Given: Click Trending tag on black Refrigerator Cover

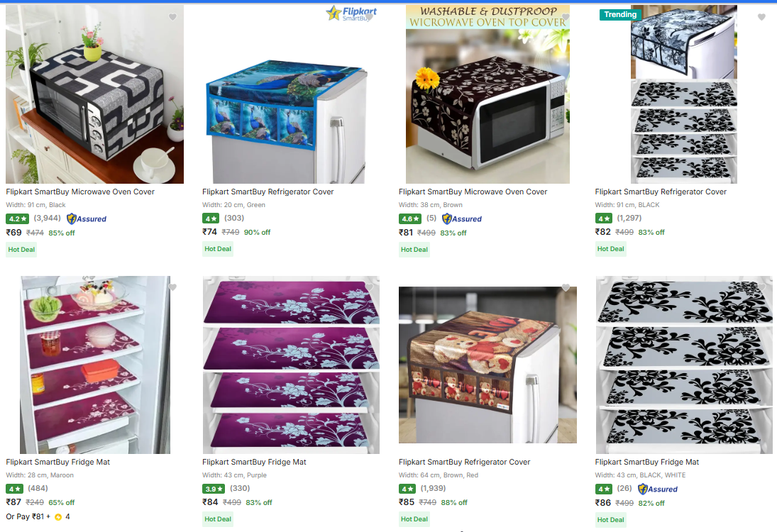Looking at the screenshot, I should [620, 14].
